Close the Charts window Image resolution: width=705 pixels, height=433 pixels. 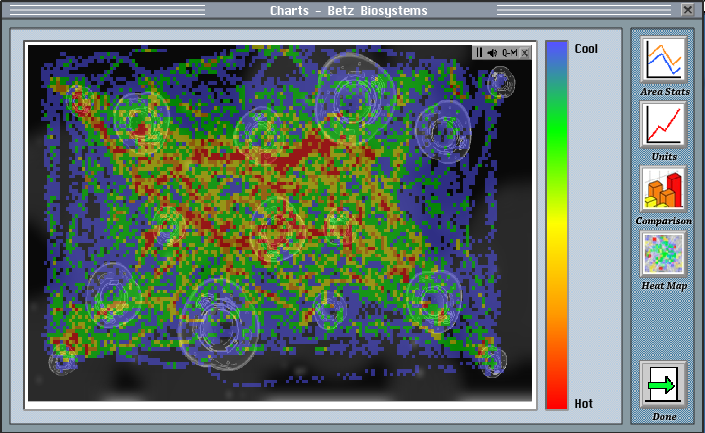point(688,10)
